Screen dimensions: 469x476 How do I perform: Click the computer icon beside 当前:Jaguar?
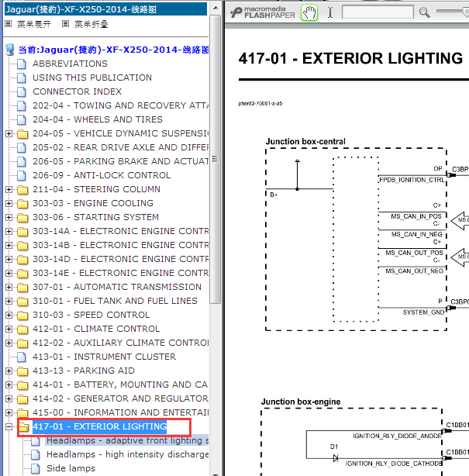point(10,50)
